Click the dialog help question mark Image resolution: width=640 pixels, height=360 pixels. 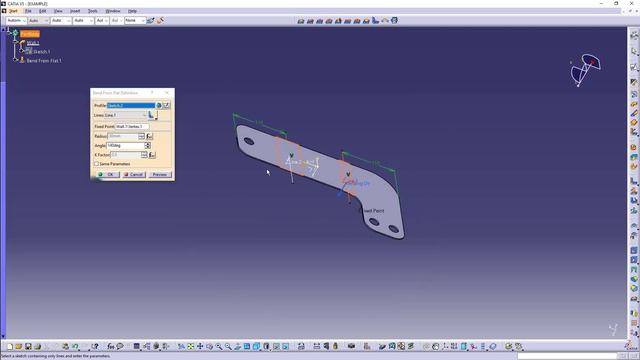[152, 93]
